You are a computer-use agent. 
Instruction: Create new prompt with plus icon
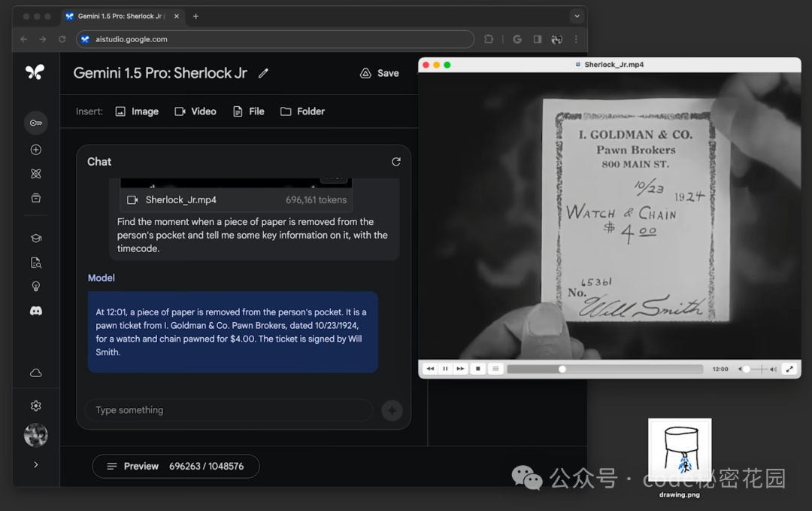coord(36,150)
